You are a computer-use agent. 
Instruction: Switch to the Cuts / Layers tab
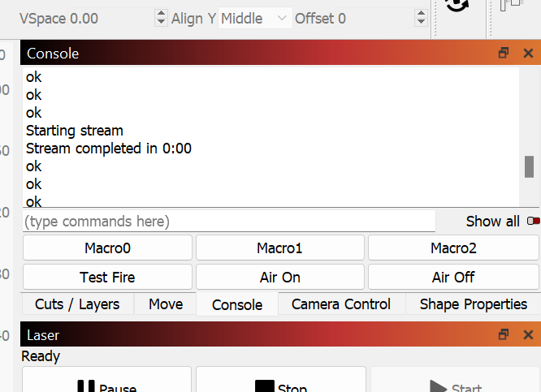point(77,304)
